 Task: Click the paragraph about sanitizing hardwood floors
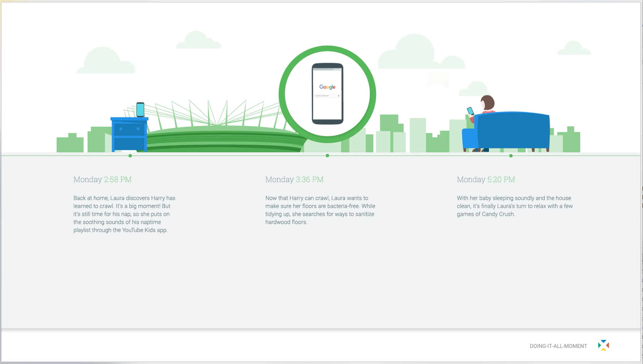(320, 210)
